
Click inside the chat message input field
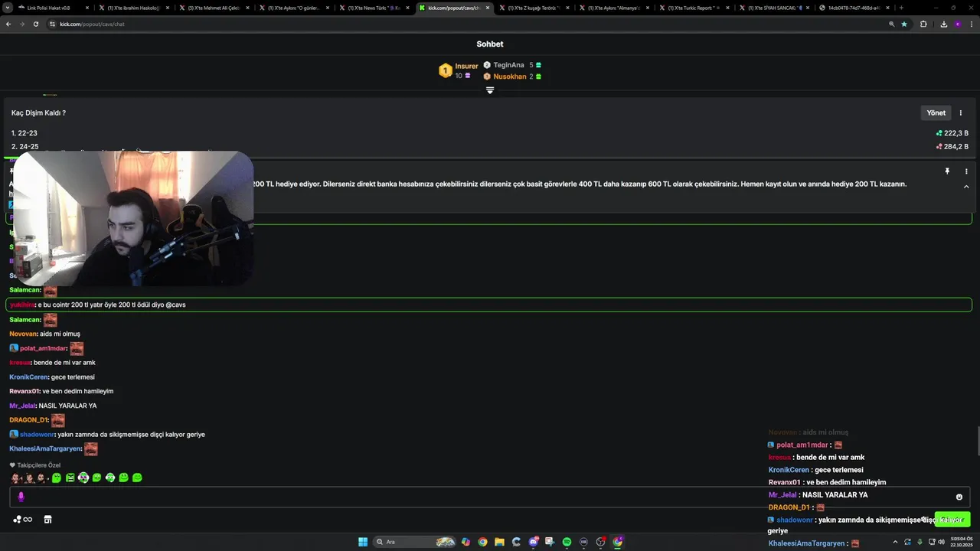(490, 497)
